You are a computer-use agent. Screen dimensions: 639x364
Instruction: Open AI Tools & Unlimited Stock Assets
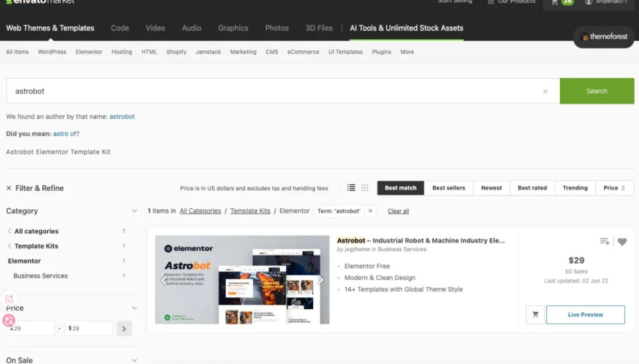click(406, 28)
